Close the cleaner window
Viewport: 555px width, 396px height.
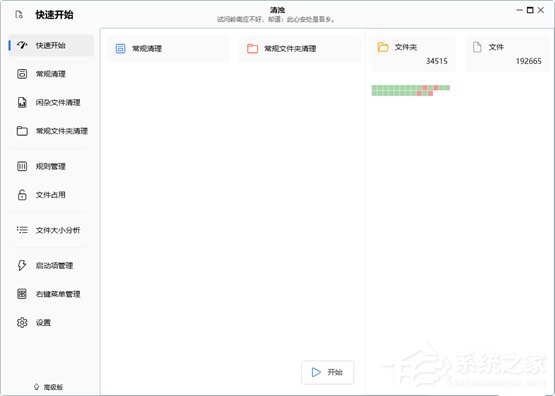click(x=541, y=10)
